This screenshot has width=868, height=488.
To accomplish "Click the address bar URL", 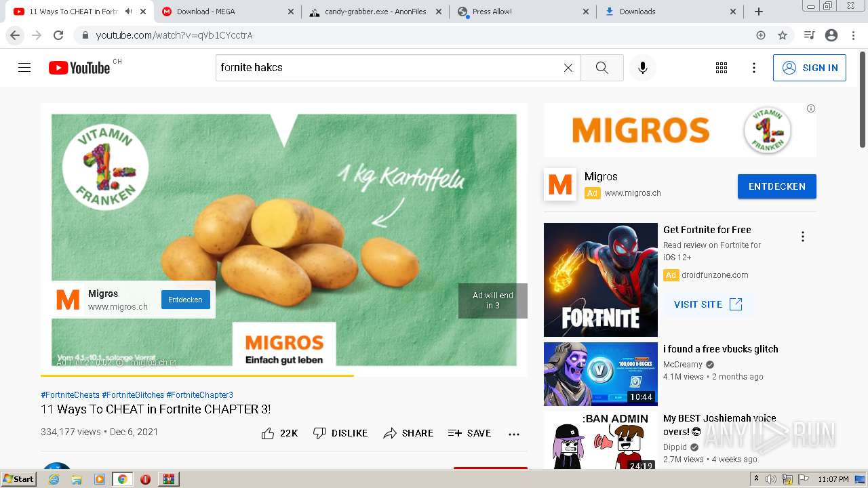I will pos(174,35).
